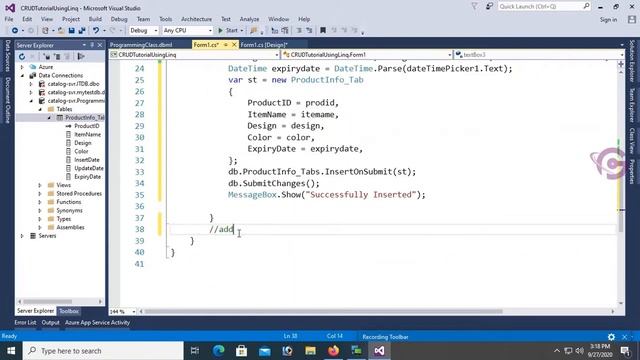
Task: Select the ProductID column in the tree
Action: pos(87,126)
